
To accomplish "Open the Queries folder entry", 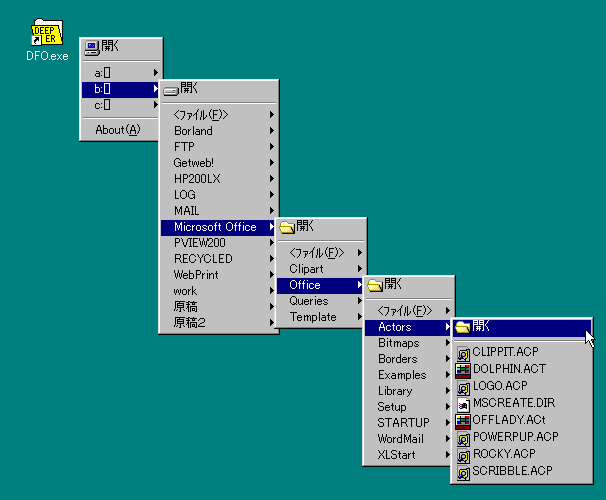I will (321, 301).
